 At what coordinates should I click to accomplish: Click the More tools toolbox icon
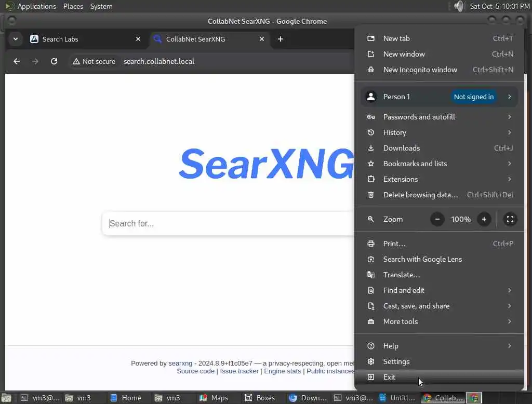[371, 322]
